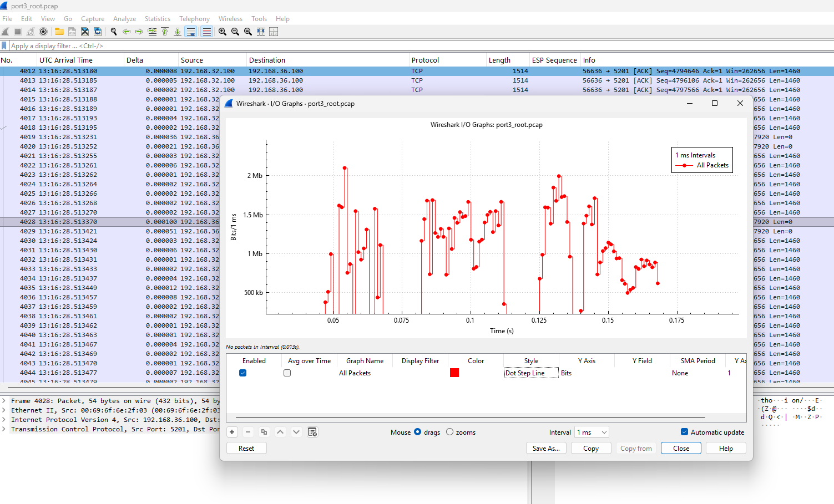Toggle auto-scroll during live capture
This screenshot has height=504, width=834.
191,32
